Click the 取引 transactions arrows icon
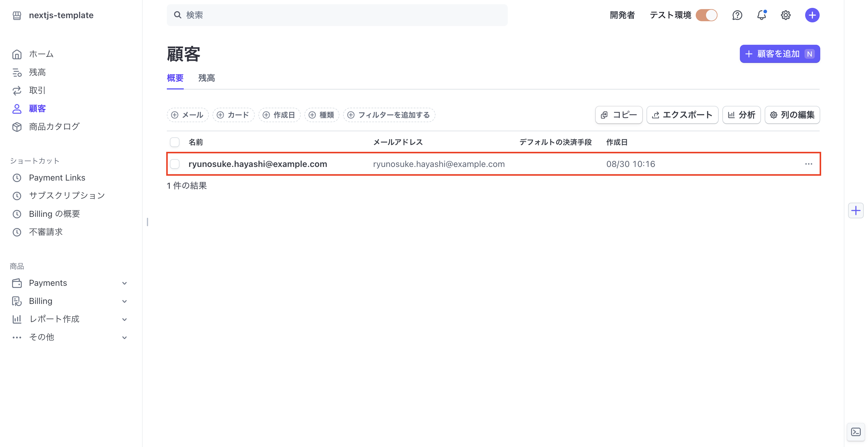868x447 pixels. click(x=17, y=90)
